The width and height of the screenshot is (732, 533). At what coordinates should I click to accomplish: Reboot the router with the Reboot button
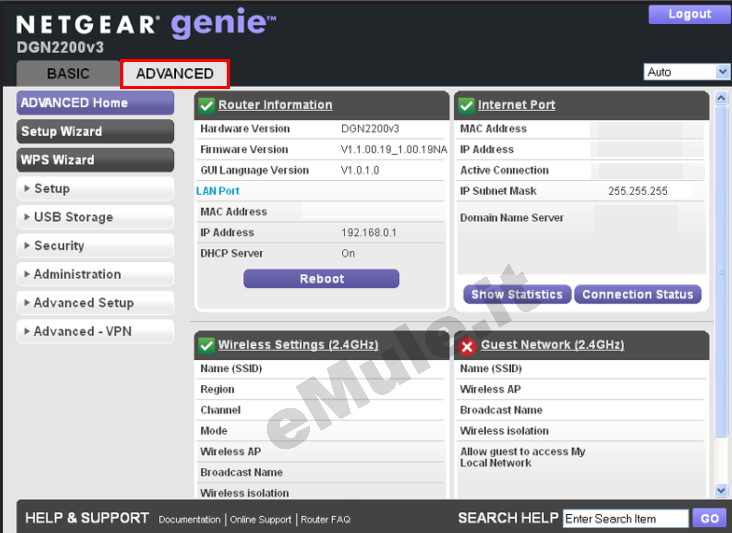pos(321,279)
